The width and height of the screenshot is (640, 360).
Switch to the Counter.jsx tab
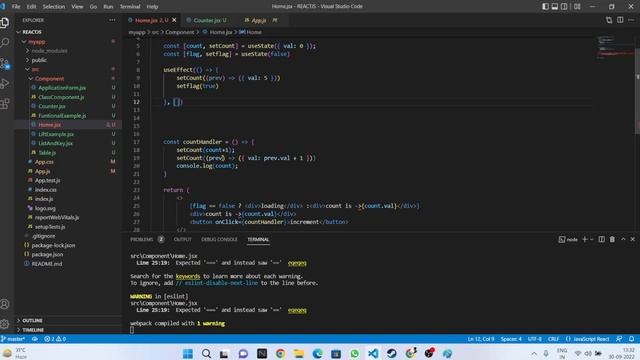[x=207, y=20]
